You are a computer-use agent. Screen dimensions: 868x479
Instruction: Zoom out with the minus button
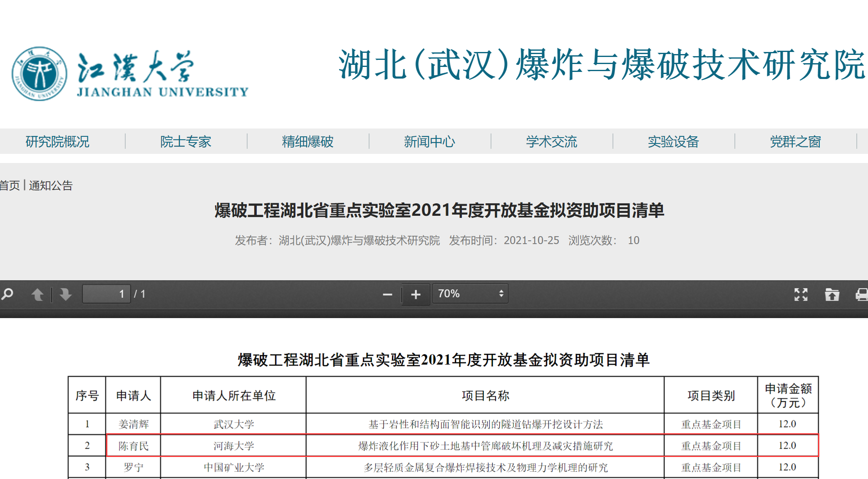tap(387, 294)
